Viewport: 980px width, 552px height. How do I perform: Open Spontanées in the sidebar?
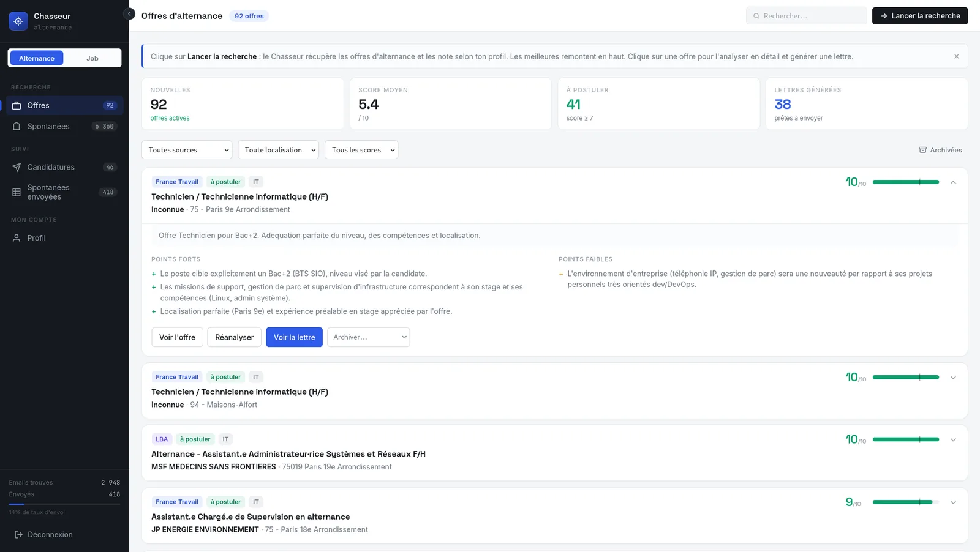(65, 126)
